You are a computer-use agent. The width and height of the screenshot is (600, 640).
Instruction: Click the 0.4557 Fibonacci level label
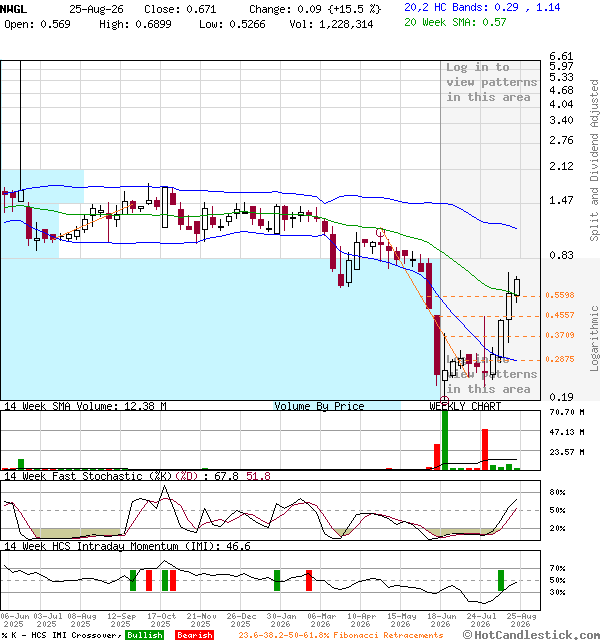coord(560,315)
